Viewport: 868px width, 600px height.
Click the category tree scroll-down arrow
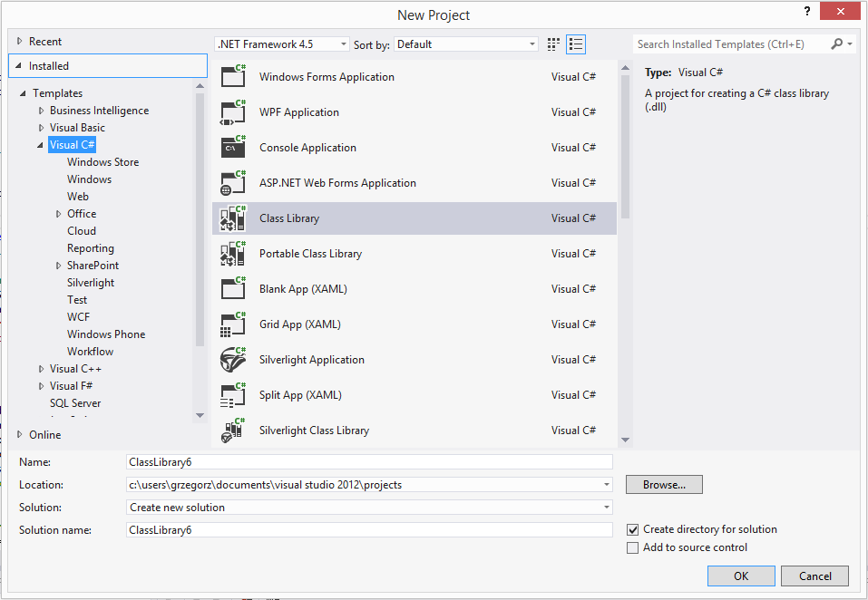point(200,415)
